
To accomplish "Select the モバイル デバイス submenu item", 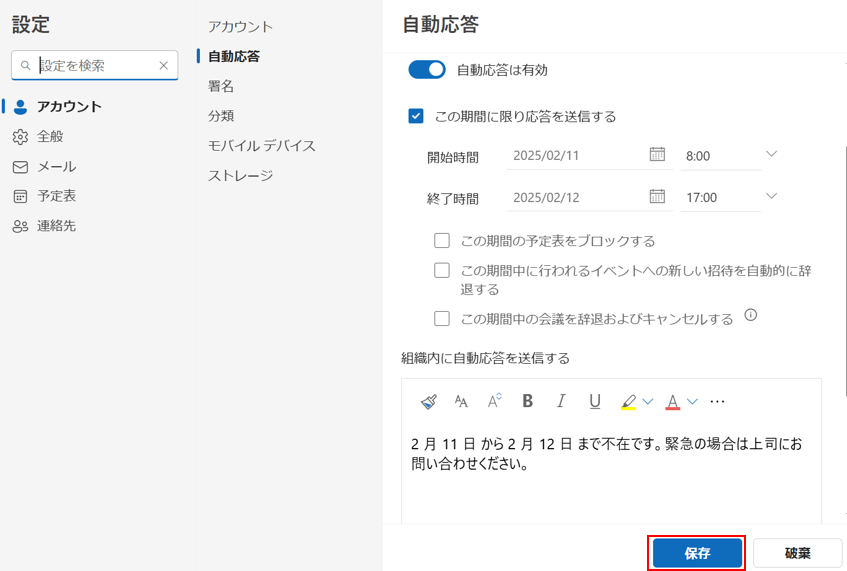I will coord(261,145).
